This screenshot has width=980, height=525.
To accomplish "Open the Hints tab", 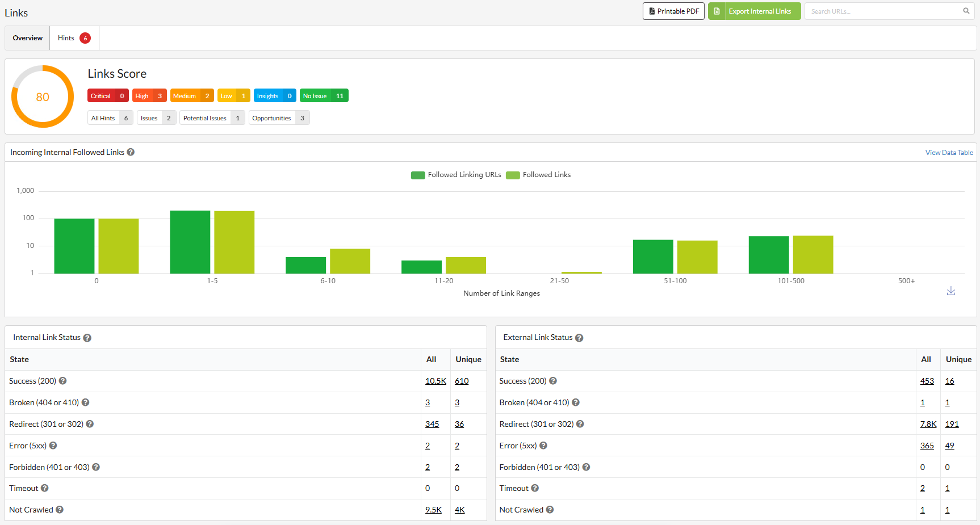I will 74,38.
